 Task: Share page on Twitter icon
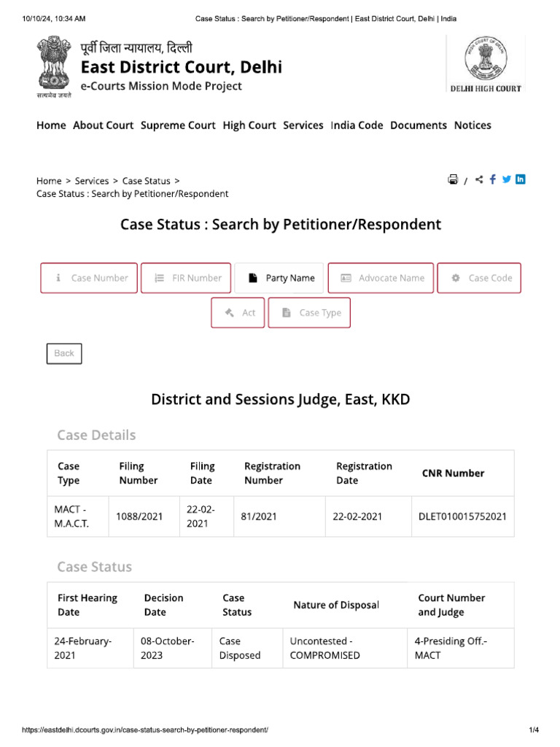[507, 179]
